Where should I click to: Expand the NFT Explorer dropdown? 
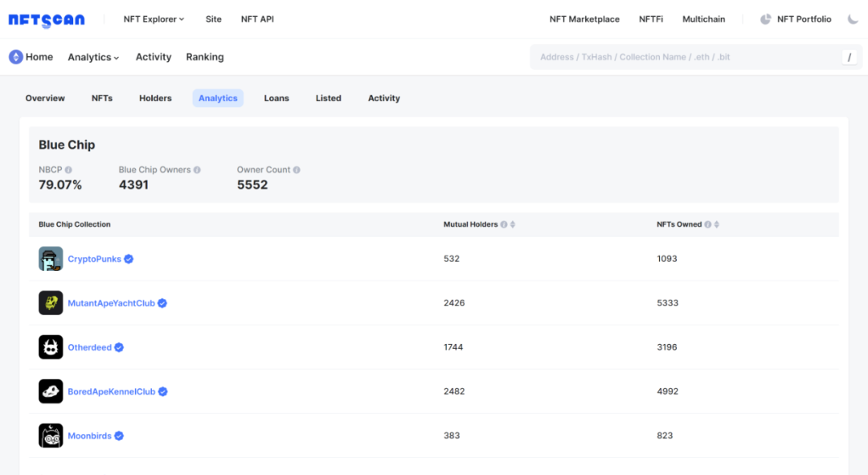click(x=154, y=19)
